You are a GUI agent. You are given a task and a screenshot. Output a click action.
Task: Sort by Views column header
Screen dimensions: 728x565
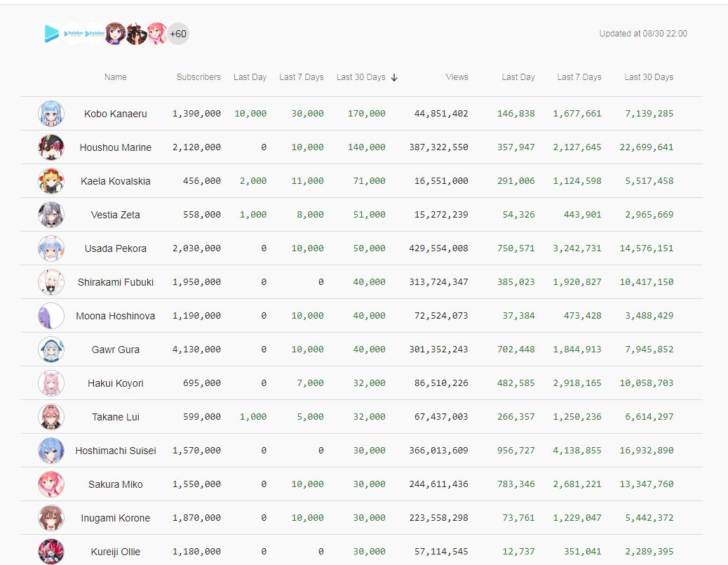[457, 77]
